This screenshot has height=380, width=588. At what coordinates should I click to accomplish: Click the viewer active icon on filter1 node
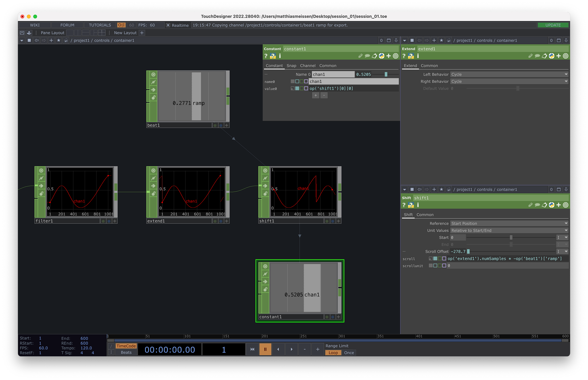[x=41, y=171]
